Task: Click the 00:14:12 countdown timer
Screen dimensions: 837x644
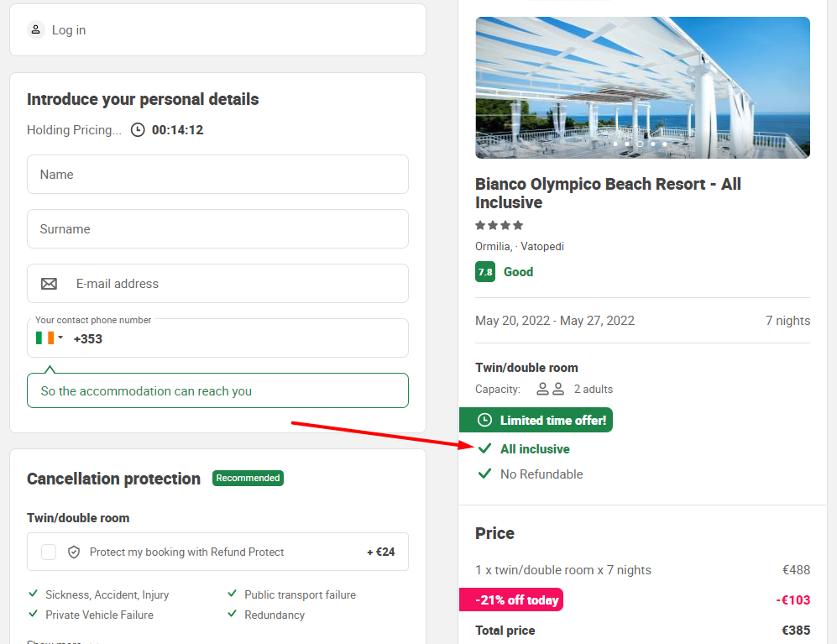Action: coord(177,130)
